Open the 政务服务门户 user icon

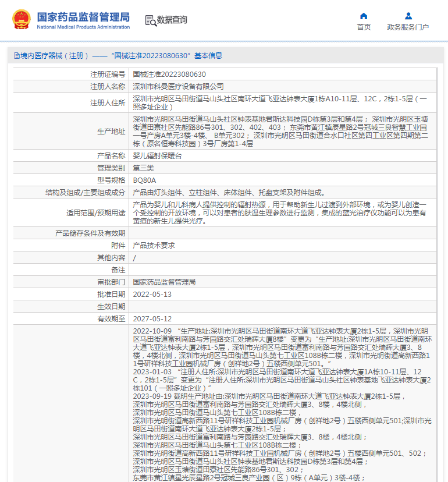(408, 16)
